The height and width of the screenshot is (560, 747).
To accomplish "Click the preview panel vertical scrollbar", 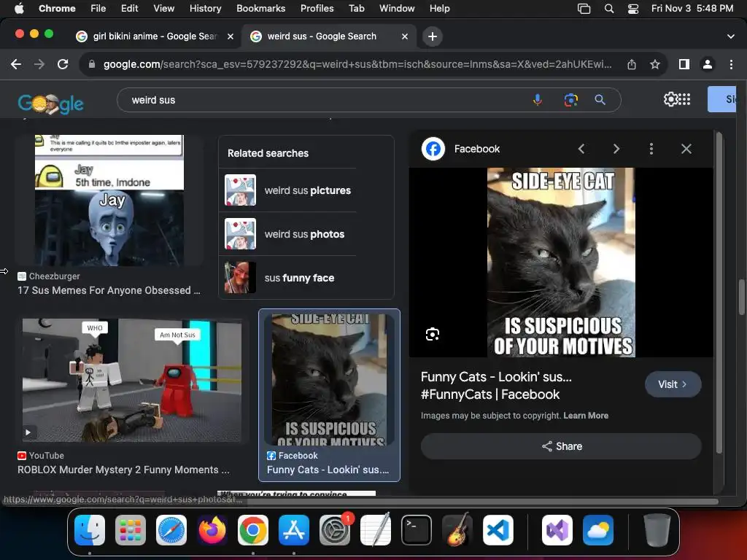I will pos(719,293).
